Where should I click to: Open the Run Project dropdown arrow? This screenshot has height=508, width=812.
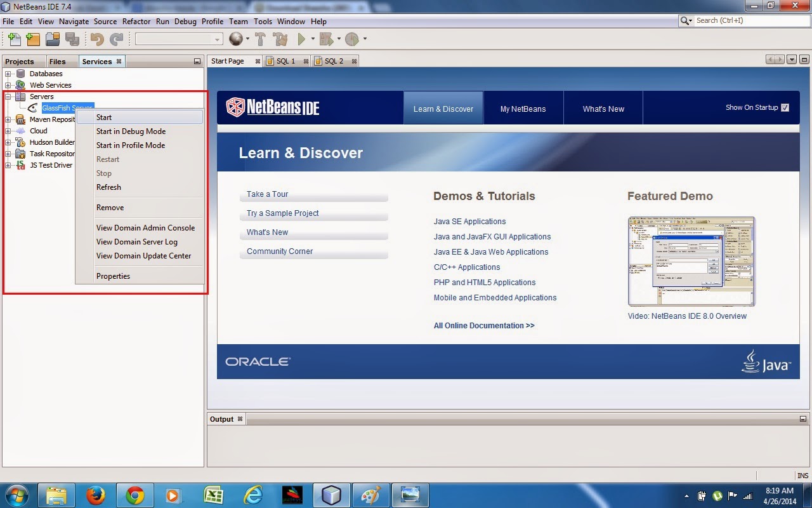click(313, 39)
